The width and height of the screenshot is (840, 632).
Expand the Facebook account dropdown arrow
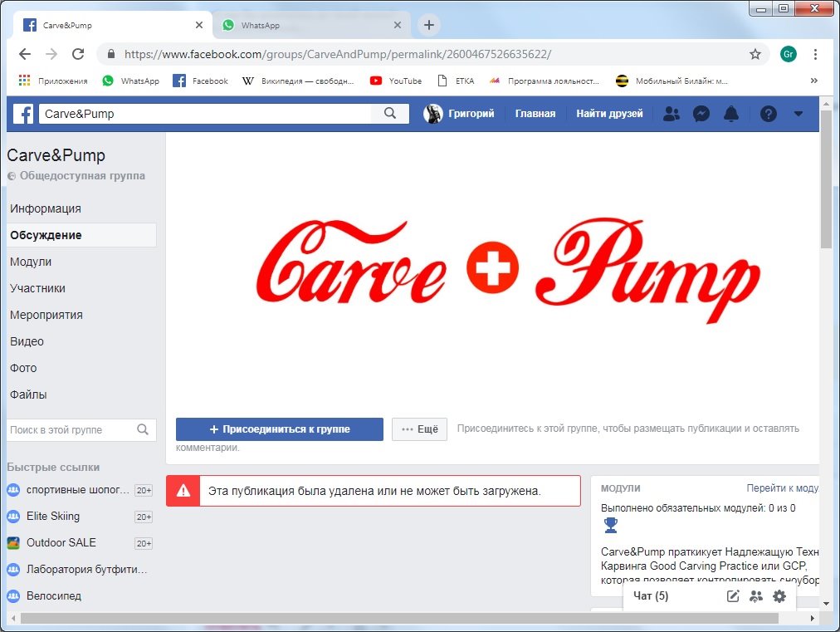(x=798, y=114)
